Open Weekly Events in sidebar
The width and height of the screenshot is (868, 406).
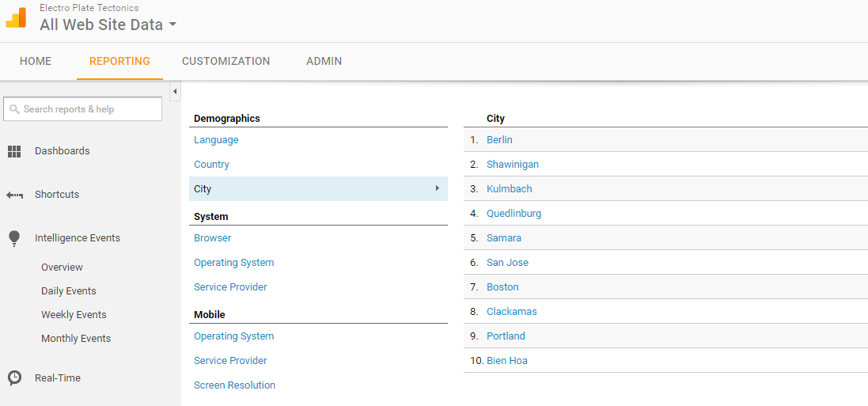click(x=74, y=315)
